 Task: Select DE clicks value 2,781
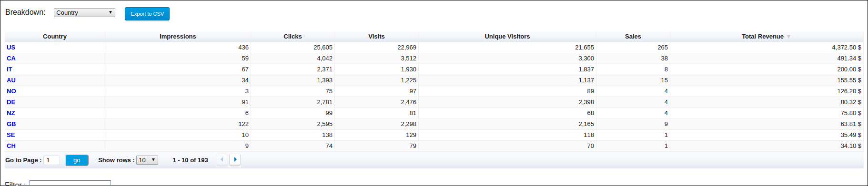[324, 102]
